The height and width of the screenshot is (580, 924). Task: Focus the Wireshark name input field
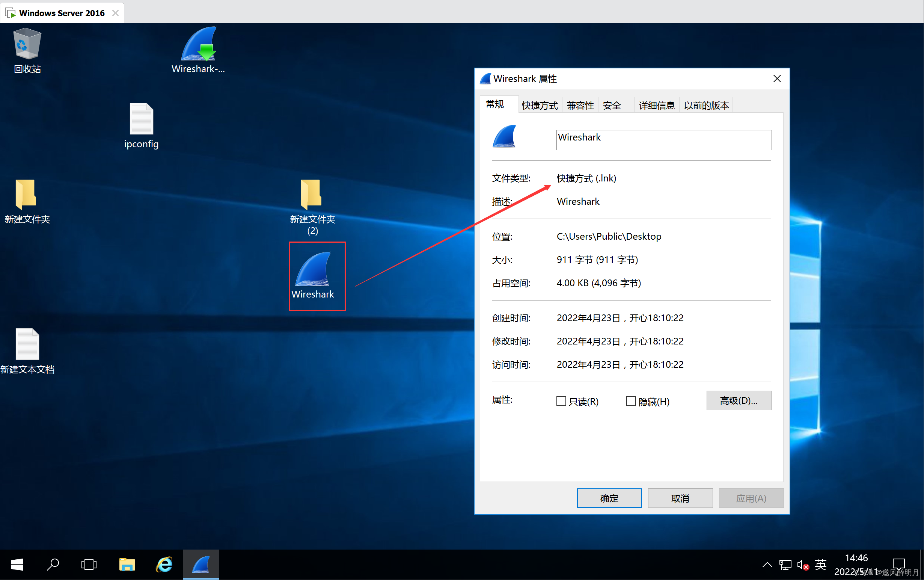pyautogui.click(x=664, y=140)
